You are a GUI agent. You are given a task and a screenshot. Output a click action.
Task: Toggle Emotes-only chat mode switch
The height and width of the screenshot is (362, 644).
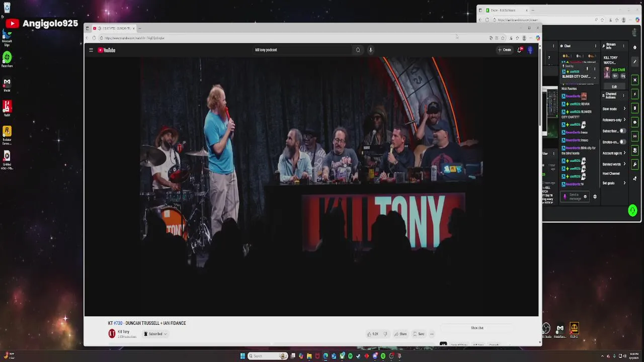[622, 142]
